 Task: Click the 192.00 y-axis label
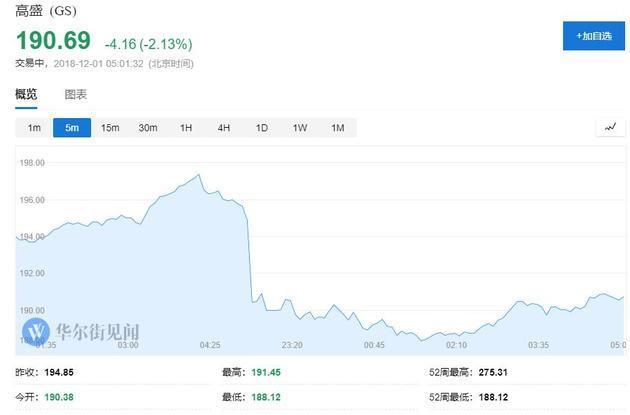pyautogui.click(x=32, y=273)
